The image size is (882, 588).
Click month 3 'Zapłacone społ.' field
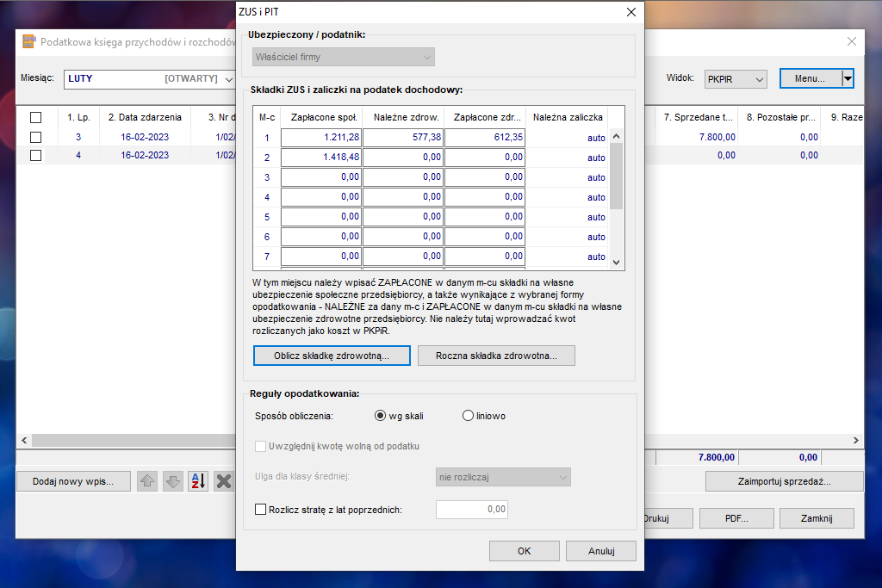coord(321,177)
